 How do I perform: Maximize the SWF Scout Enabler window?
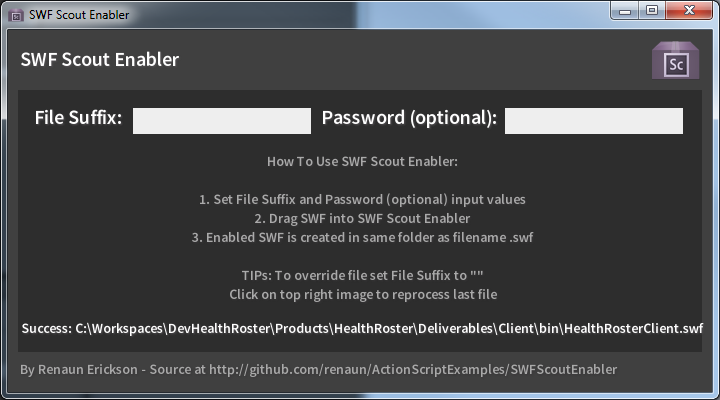651,11
